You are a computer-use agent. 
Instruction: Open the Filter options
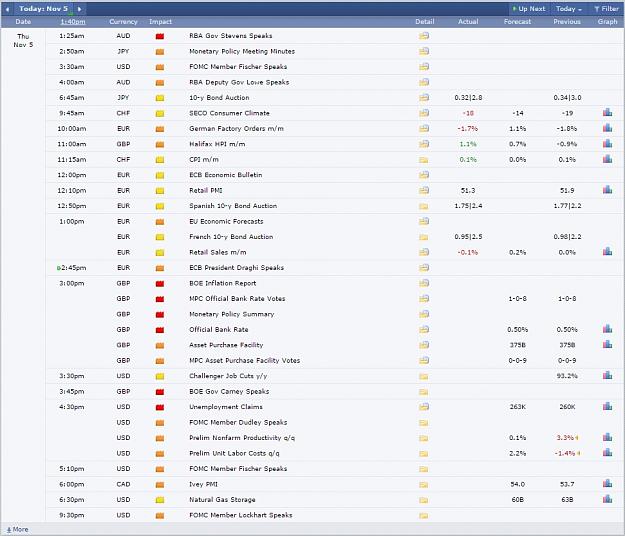606,9
